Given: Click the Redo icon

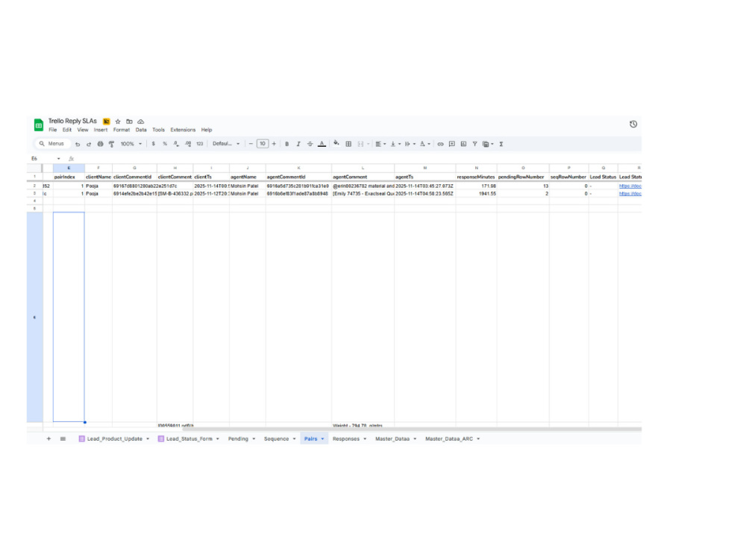Looking at the screenshot, I should pos(89,144).
